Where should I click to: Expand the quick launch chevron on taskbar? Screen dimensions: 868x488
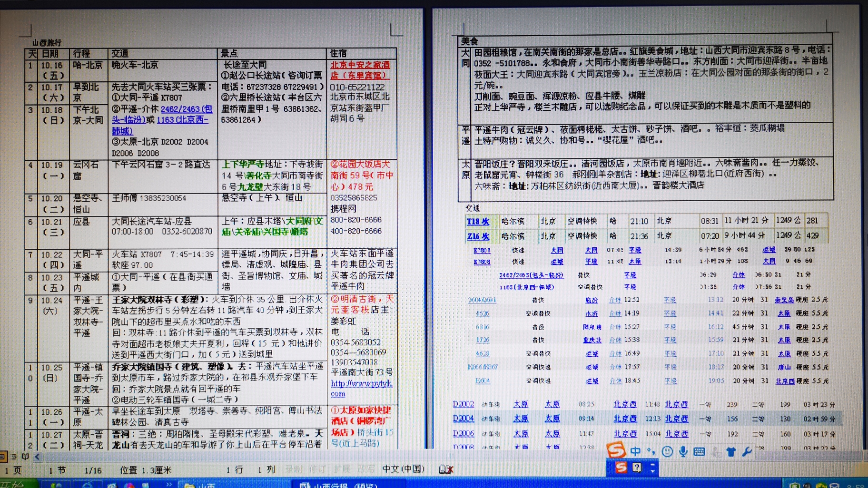168,484
